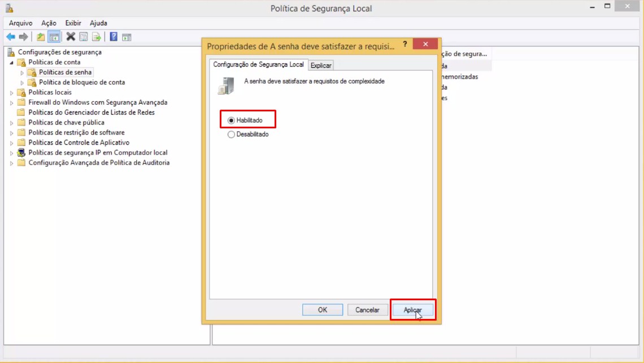Click the OK button

[323, 310]
